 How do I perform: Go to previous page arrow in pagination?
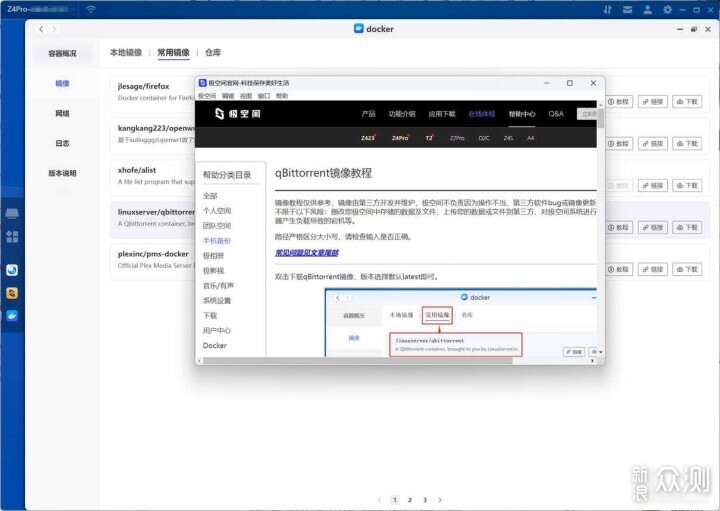[379, 500]
